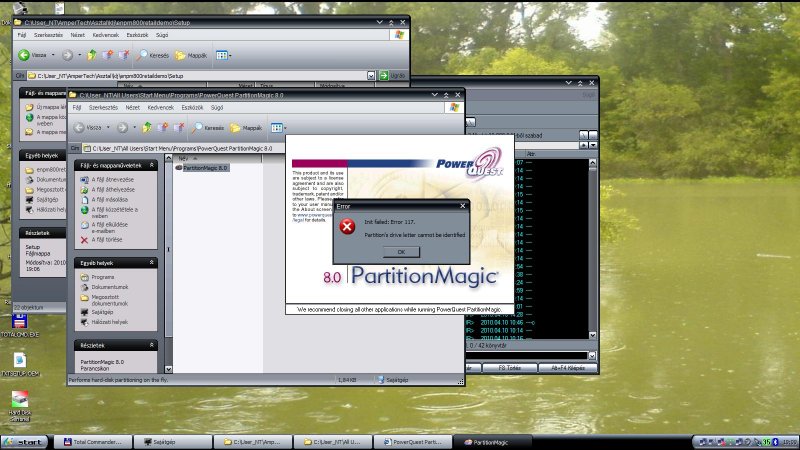Go up one folder in PartitionMagic 8.0 folder window

coord(147,128)
